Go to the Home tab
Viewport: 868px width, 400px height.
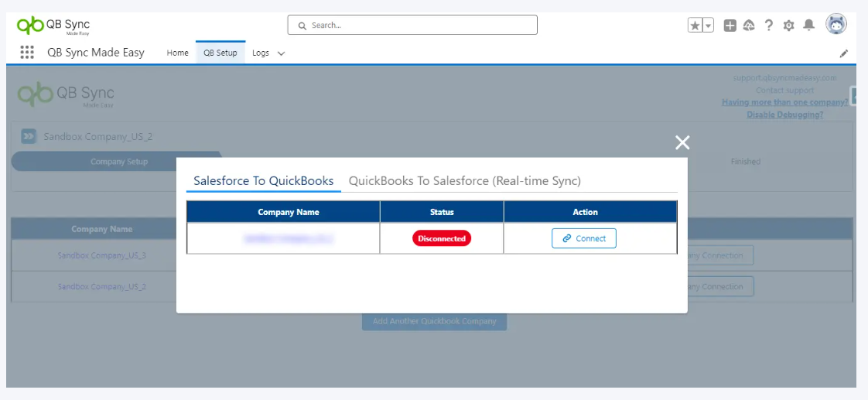pos(178,53)
